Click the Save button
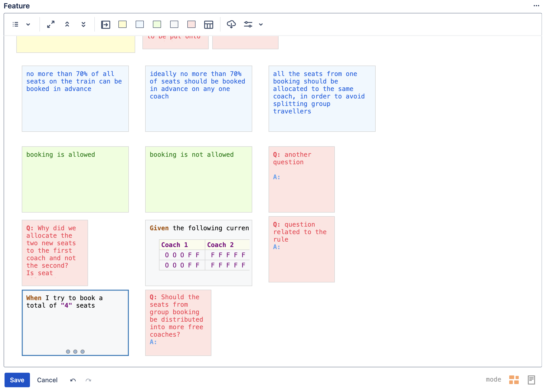548x392 pixels. [17, 380]
